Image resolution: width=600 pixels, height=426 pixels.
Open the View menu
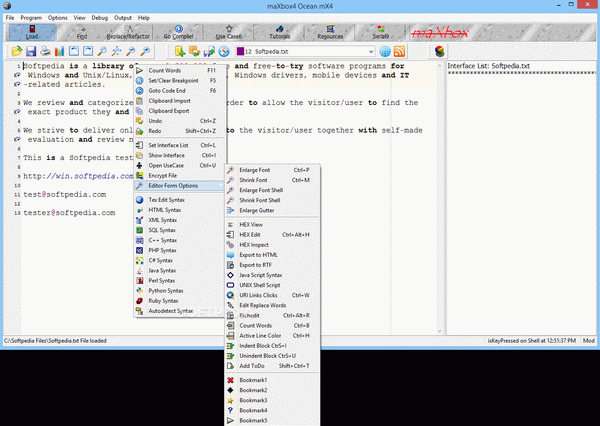pyautogui.click(x=80, y=18)
